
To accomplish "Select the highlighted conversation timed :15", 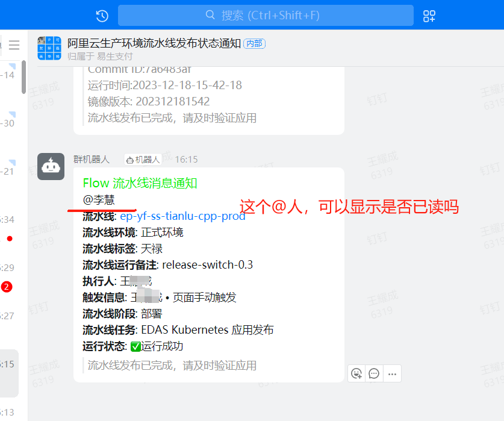I will [9, 373].
